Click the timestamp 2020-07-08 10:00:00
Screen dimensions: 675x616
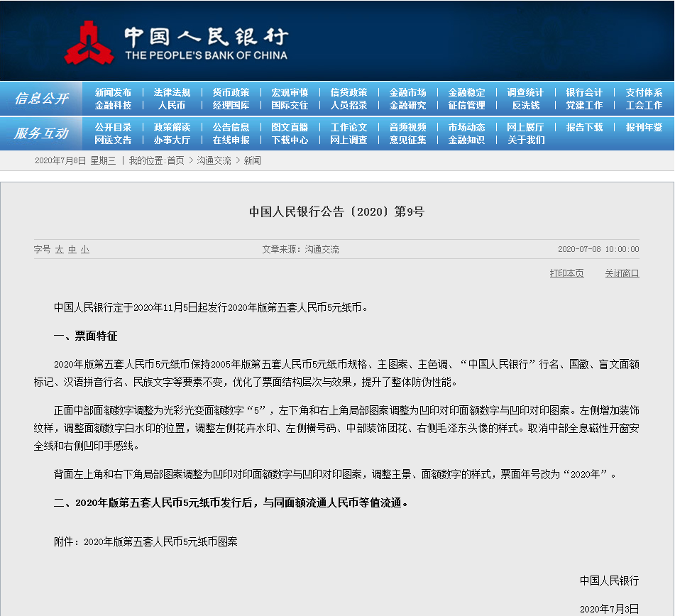[x=598, y=249]
